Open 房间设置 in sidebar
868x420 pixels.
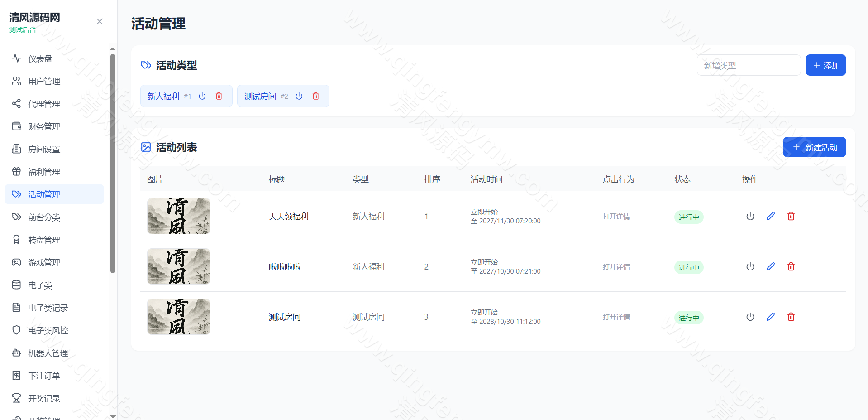point(54,149)
